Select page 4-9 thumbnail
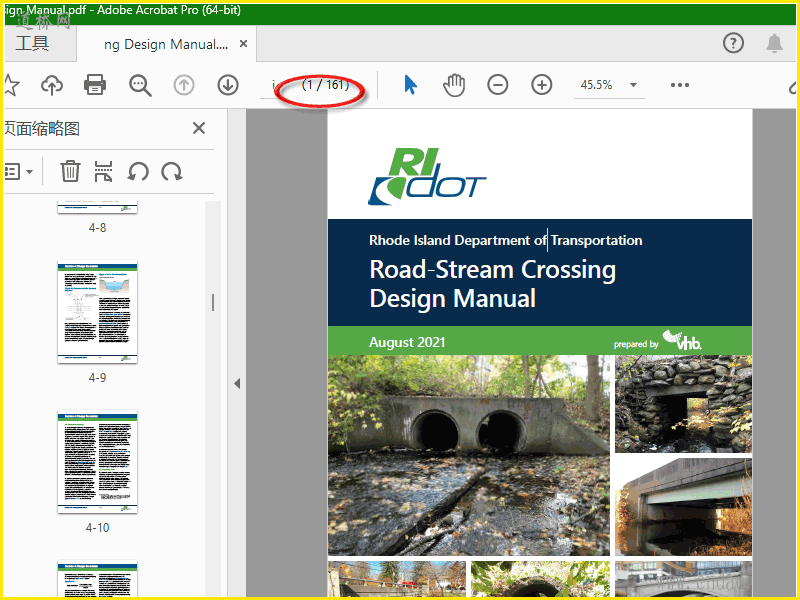 [x=97, y=313]
